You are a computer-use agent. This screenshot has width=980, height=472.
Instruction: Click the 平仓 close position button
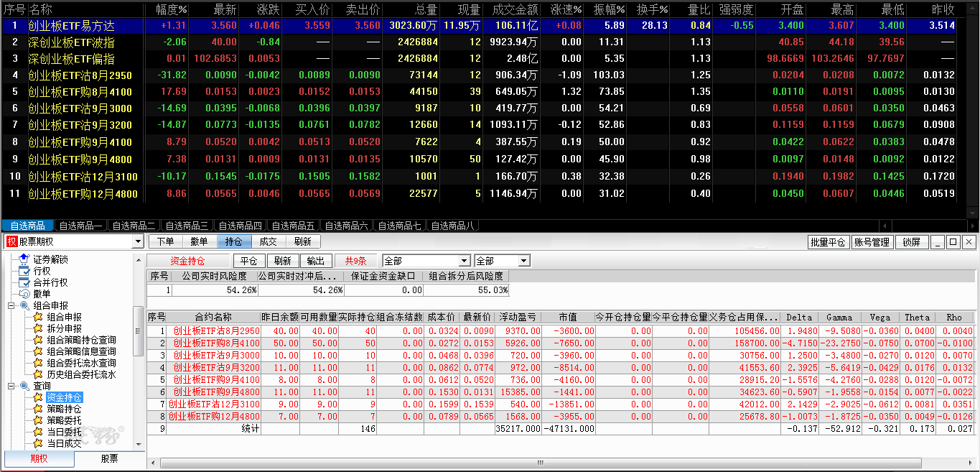point(249,261)
